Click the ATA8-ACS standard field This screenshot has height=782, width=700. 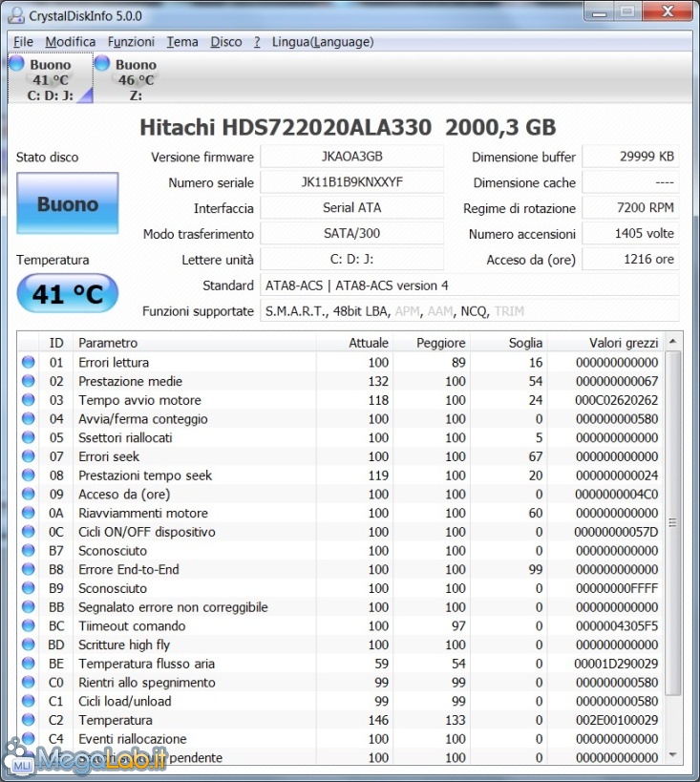tap(470, 285)
